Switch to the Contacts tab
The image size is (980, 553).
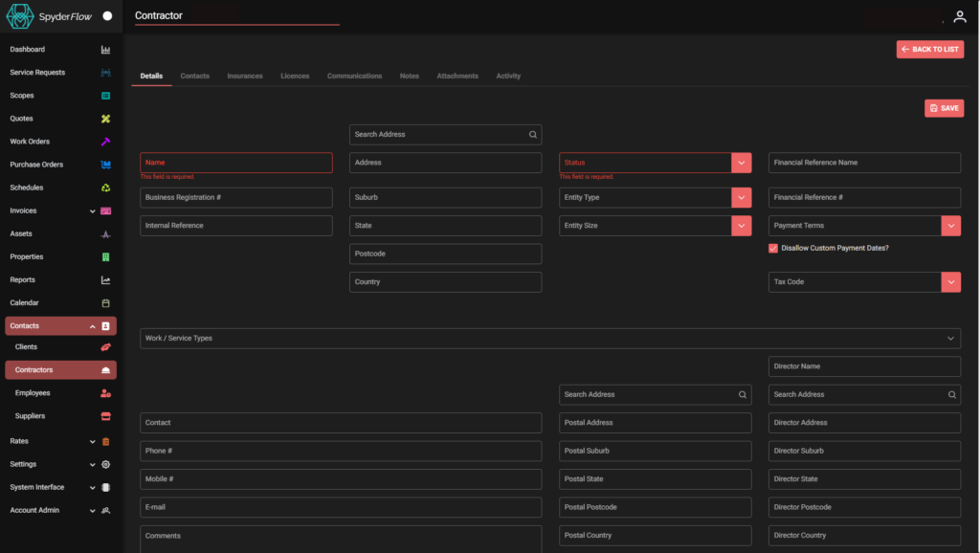point(195,77)
